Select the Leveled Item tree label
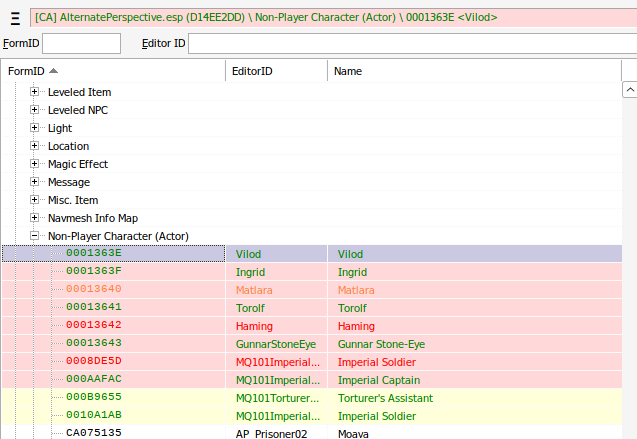Viewport: 637px width, 439px height. (x=79, y=92)
